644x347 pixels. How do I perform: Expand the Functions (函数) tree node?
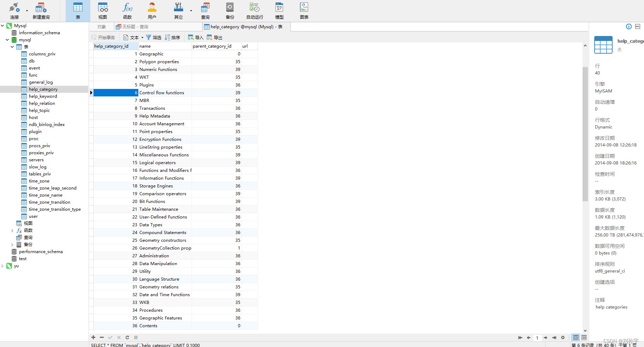(12, 231)
